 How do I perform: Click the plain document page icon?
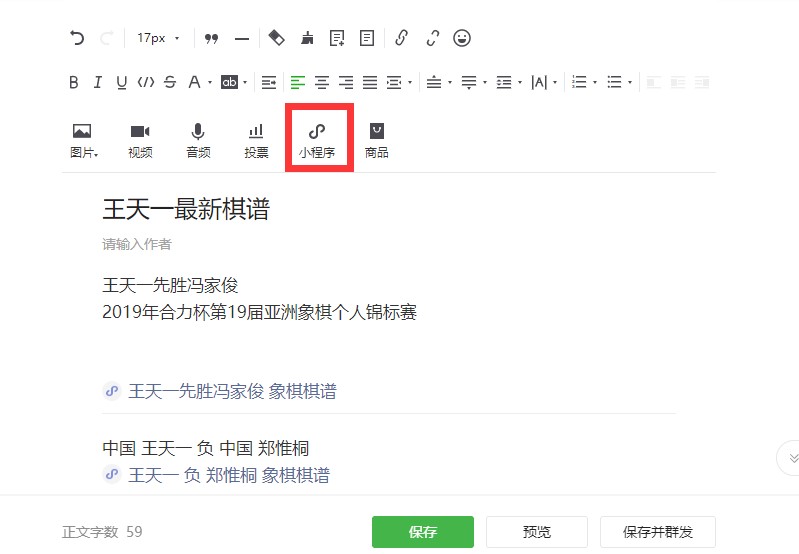pyautogui.click(x=367, y=38)
